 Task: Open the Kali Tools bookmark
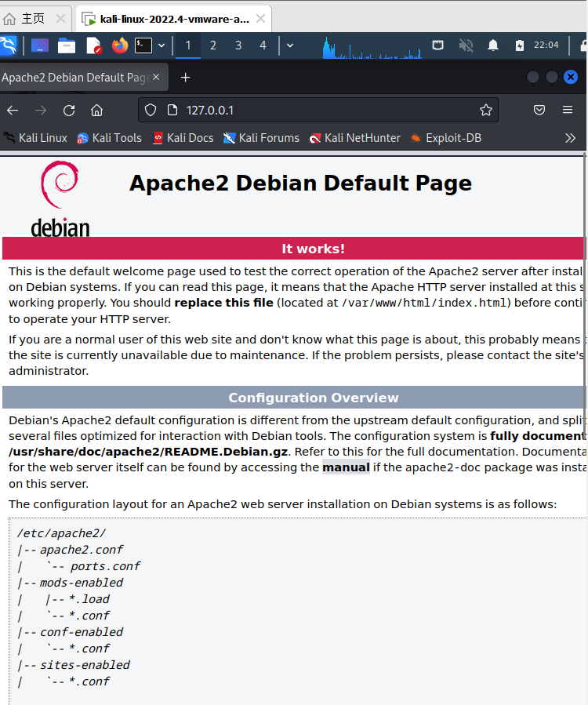pyautogui.click(x=109, y=138)
